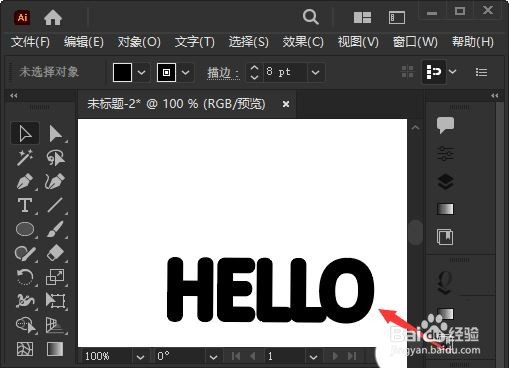Select the Paintbrush tool
This screenshot has width=509, height=368.
[x=55, y=229]
